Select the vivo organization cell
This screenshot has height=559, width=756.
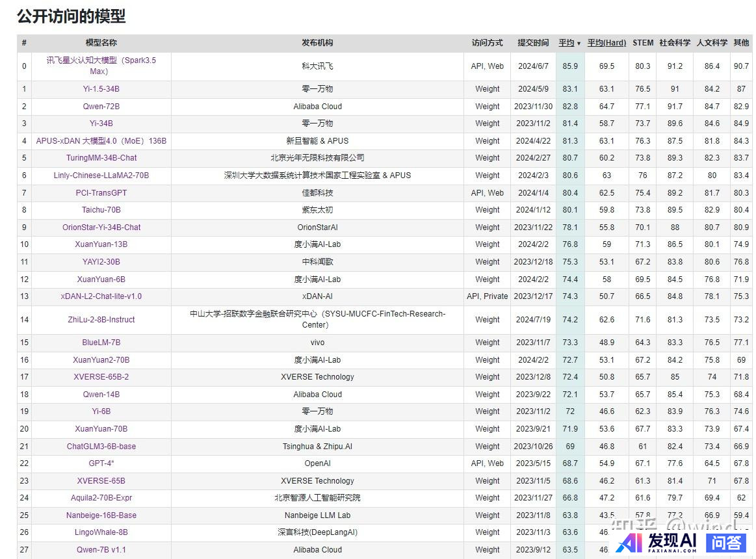click(317, 343)
